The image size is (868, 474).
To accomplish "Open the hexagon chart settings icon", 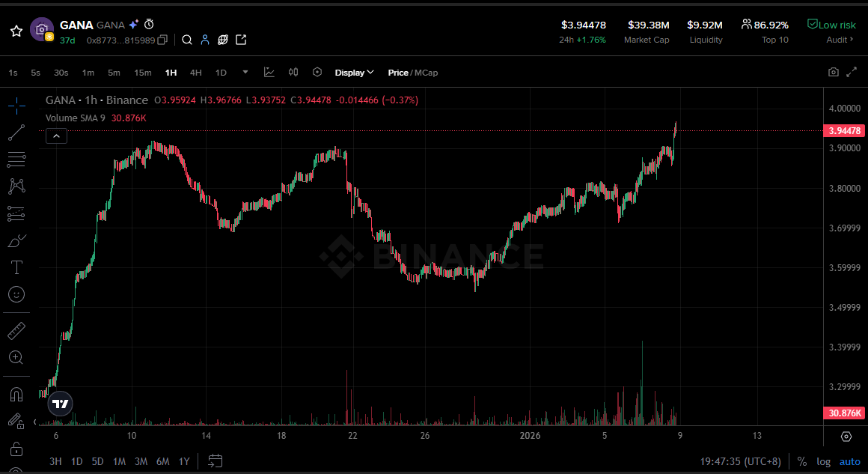I will (317, 72).
